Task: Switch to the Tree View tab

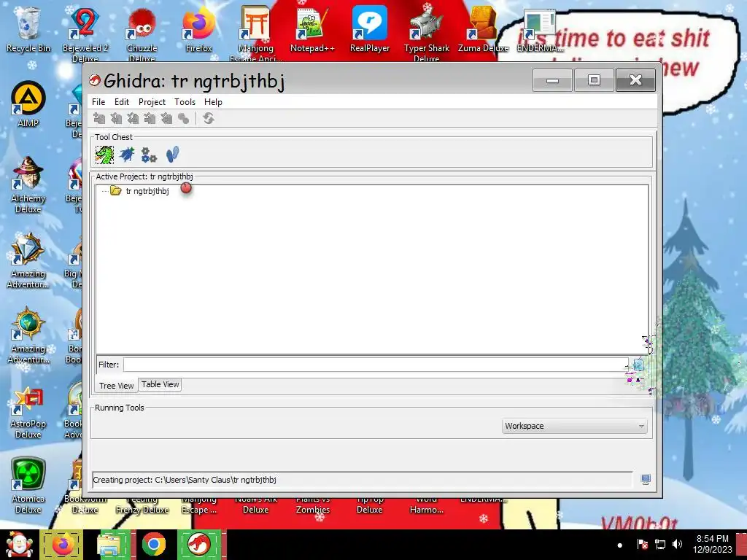Action: (116, 386)
